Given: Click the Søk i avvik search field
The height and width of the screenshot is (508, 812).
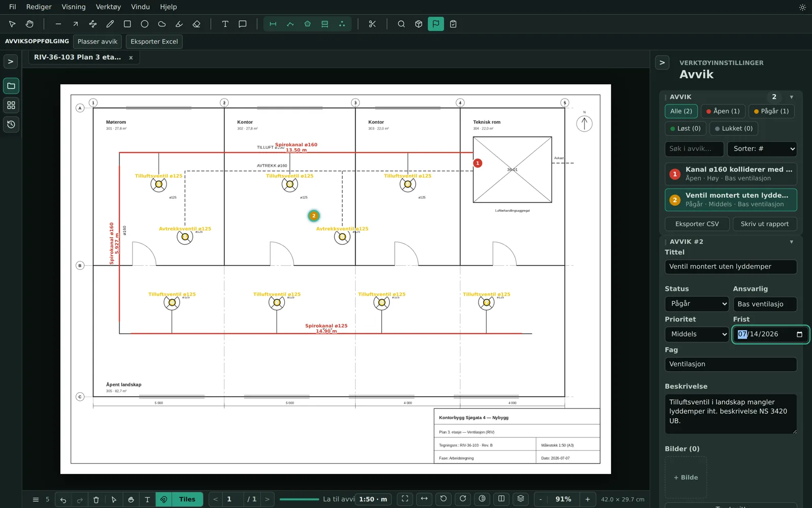Looking at the screenshot, I should 694,149.
